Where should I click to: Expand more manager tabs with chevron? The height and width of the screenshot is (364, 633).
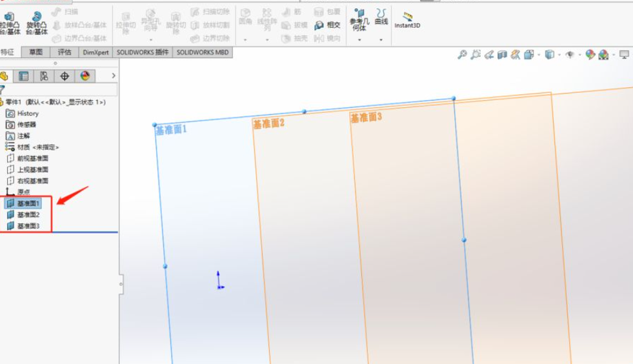point(114,76)
